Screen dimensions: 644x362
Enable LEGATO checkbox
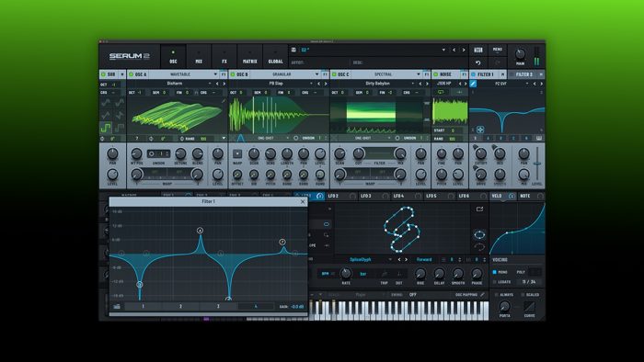[x=495, y=282]
